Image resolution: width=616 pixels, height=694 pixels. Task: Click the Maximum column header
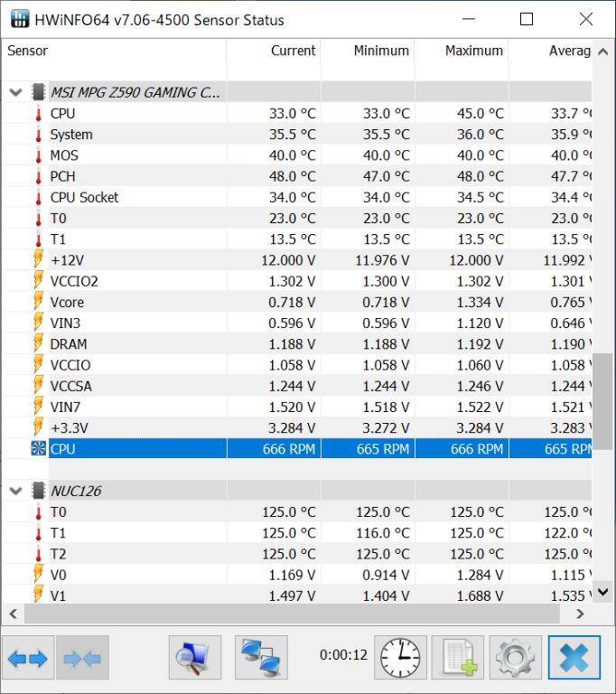click(462, 51)
